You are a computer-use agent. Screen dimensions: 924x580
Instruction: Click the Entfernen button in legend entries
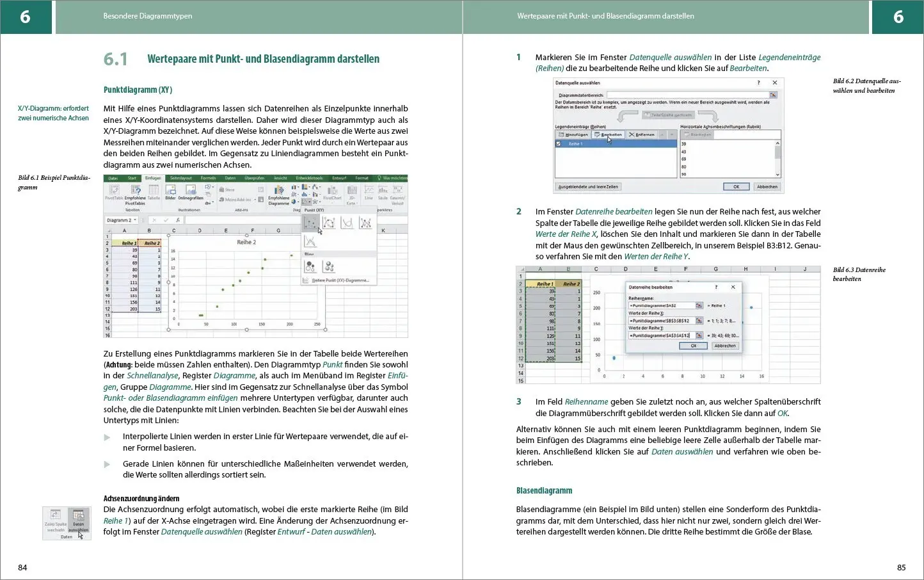coord(641,134)
